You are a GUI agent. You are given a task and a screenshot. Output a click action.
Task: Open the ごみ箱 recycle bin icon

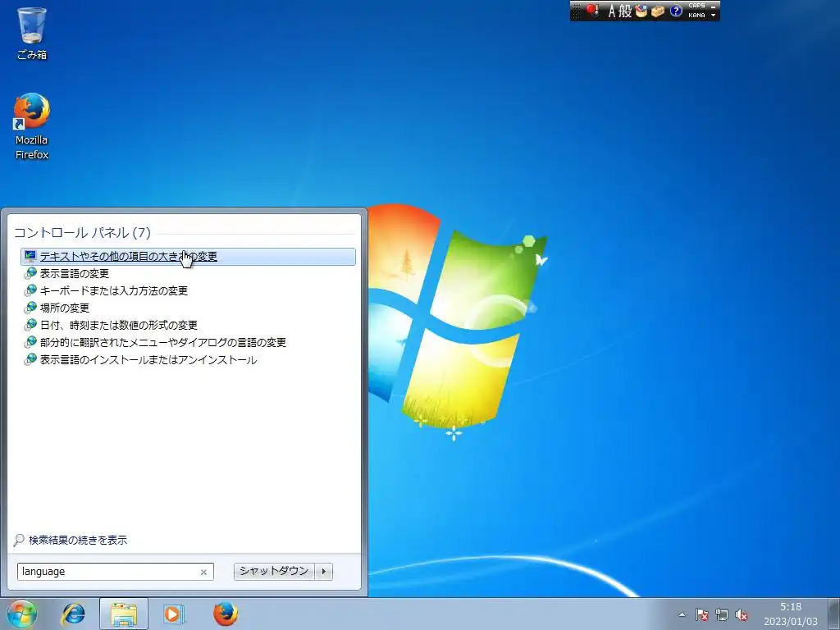pyautogui.click(x=32, y=33)
